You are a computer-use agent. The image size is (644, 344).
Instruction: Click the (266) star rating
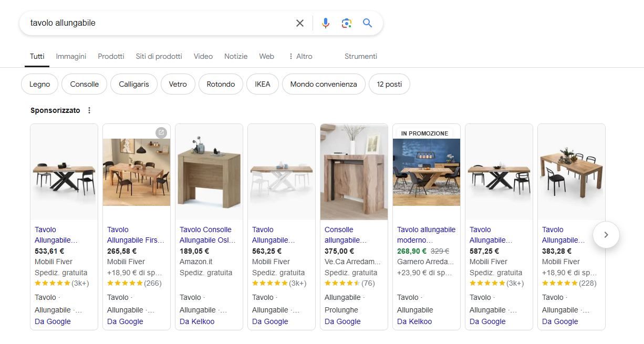[134, 283]
